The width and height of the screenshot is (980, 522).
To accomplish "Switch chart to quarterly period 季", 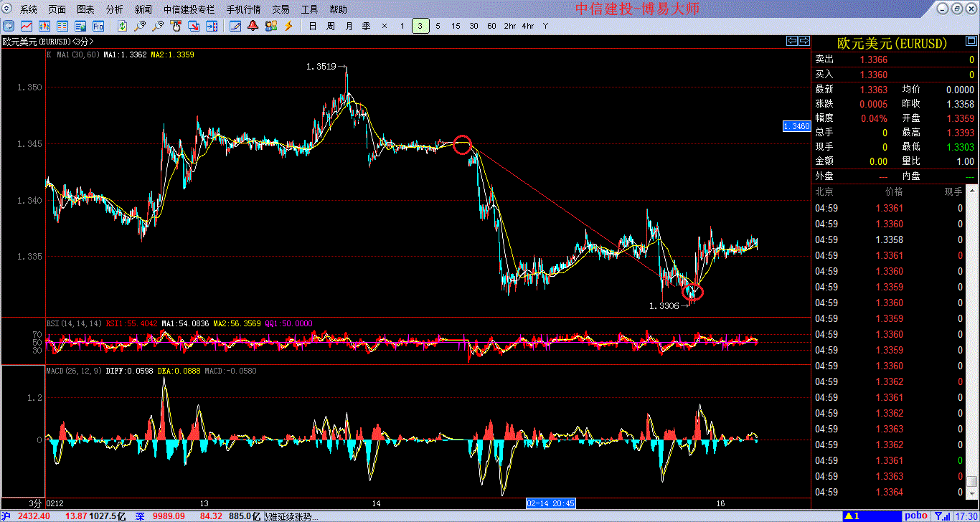I will (366, 26).
